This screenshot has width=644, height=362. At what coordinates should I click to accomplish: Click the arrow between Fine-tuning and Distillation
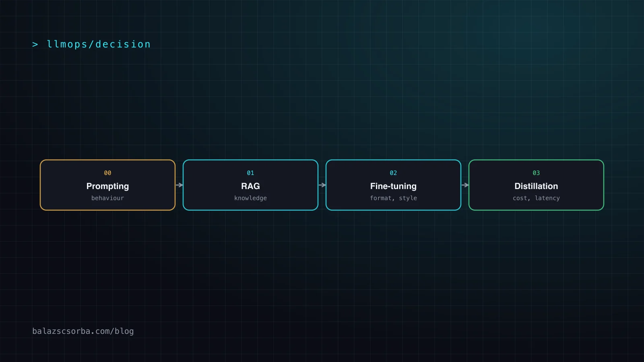pyautogui.click(x=465, y=185)
